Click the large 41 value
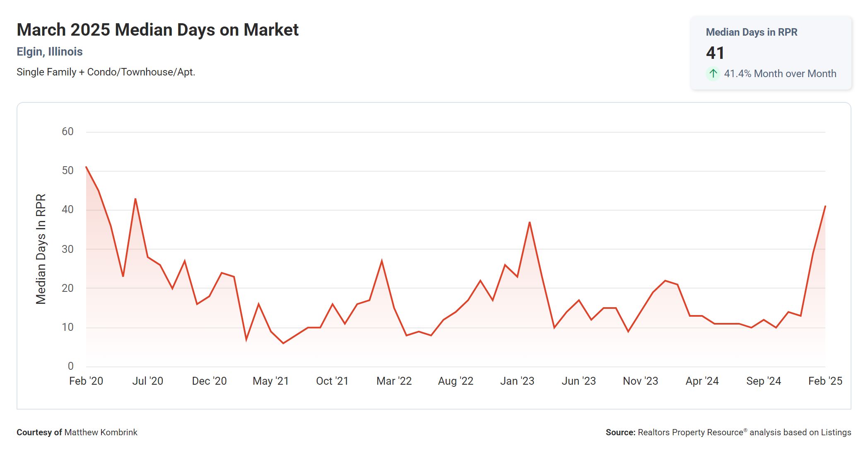868x456 pixels. click(x=715, y=53)
